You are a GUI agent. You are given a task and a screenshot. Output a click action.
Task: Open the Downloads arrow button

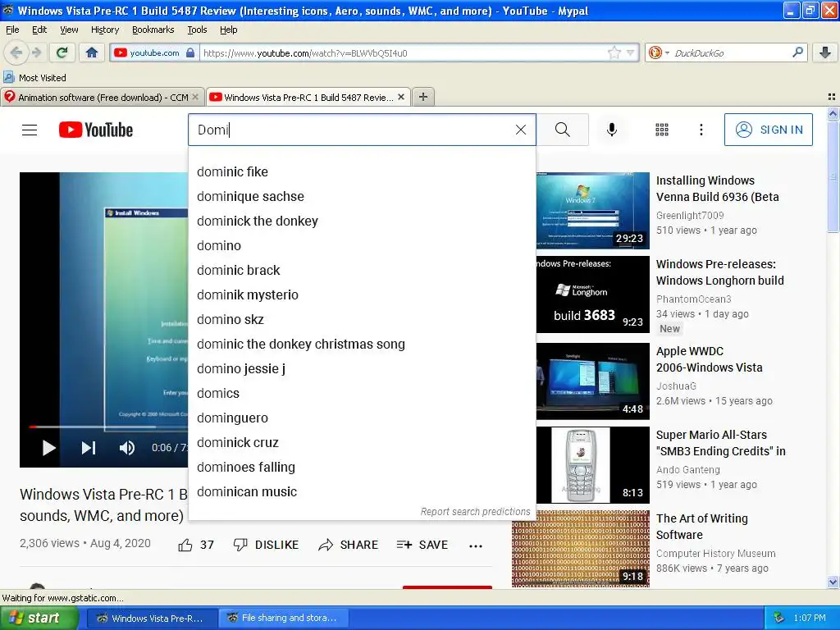point(825,52)
